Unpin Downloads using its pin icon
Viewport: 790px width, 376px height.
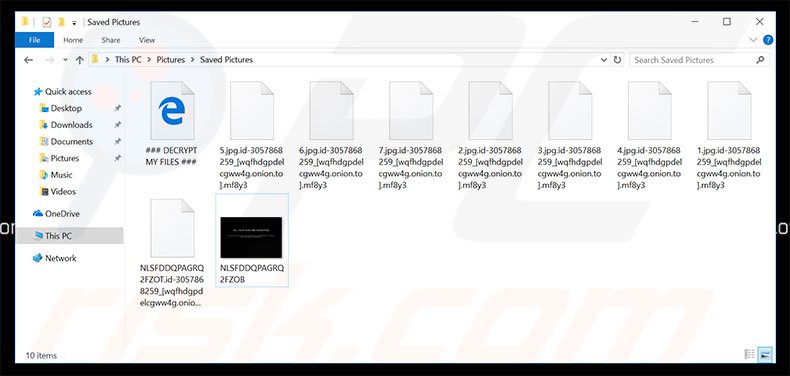tap(117, 125)
